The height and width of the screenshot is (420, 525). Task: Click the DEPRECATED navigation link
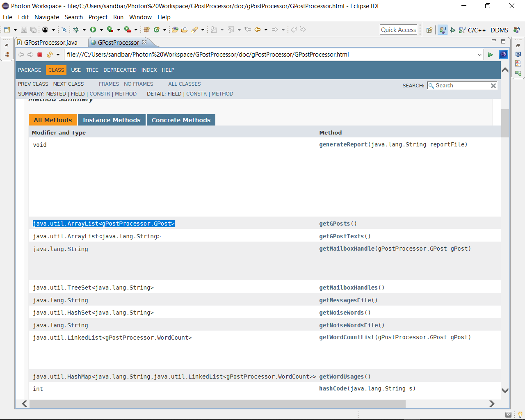pos(120,70)
